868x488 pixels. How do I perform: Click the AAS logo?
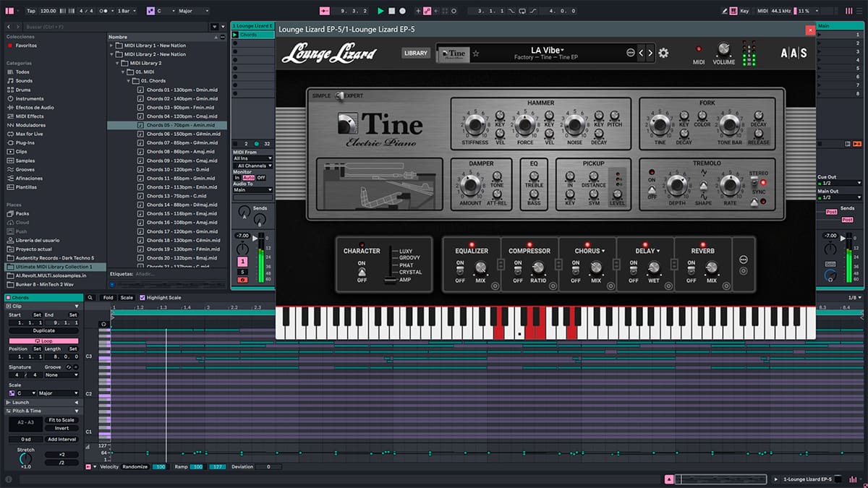[x=794, y=53]
